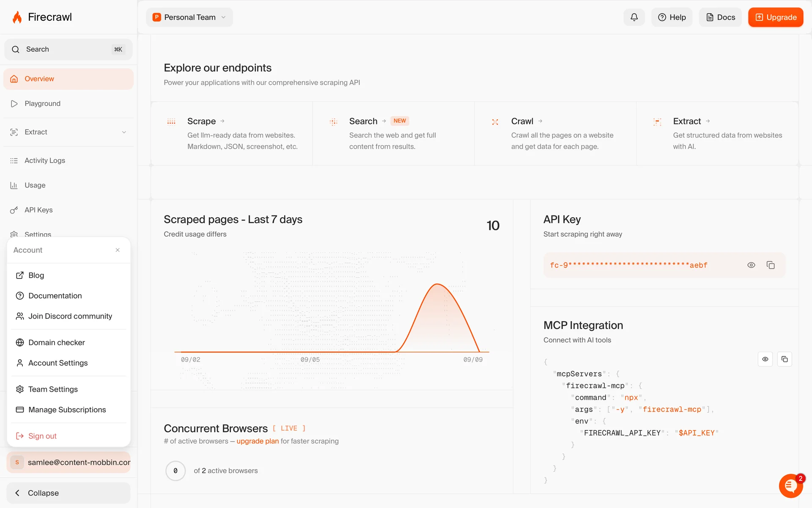
Task: Open the support chat bubble
Action: (x=790, y=486)
